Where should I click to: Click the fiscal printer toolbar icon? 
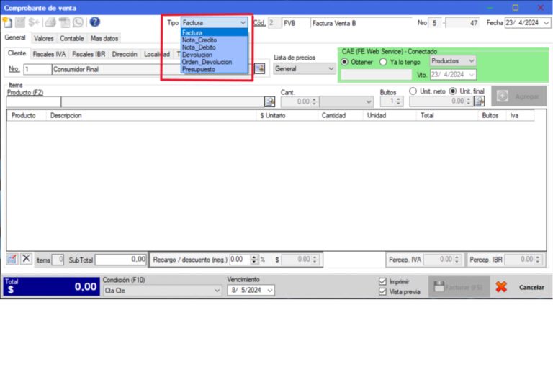tap(64, 22)
